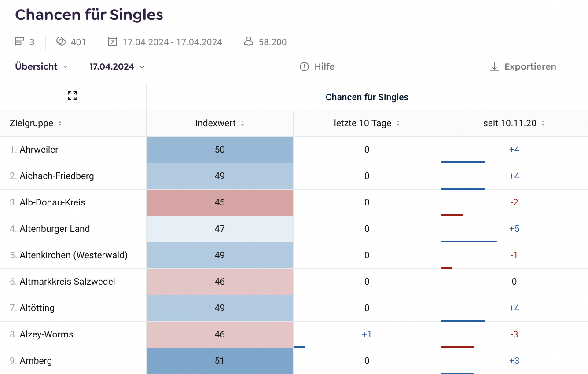Click the person icon beside 58.200
This screenshot has height=374, width=588.
tap(248, 42)
